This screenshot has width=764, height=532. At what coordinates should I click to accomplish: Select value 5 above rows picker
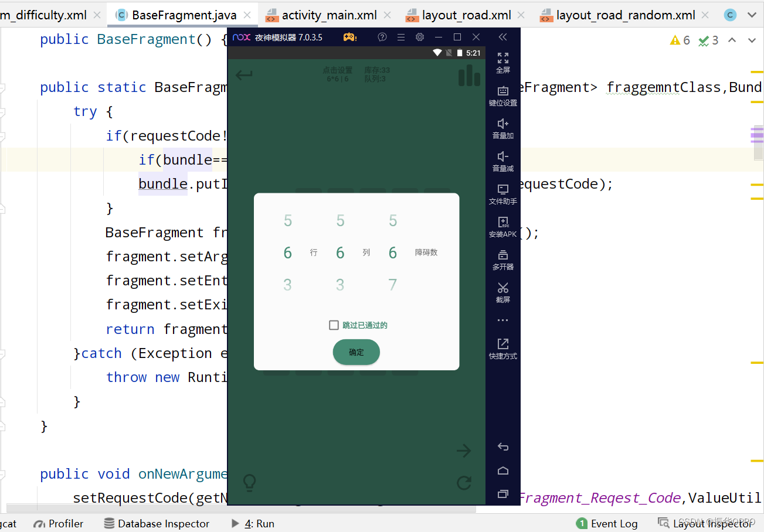coord(287,221)
